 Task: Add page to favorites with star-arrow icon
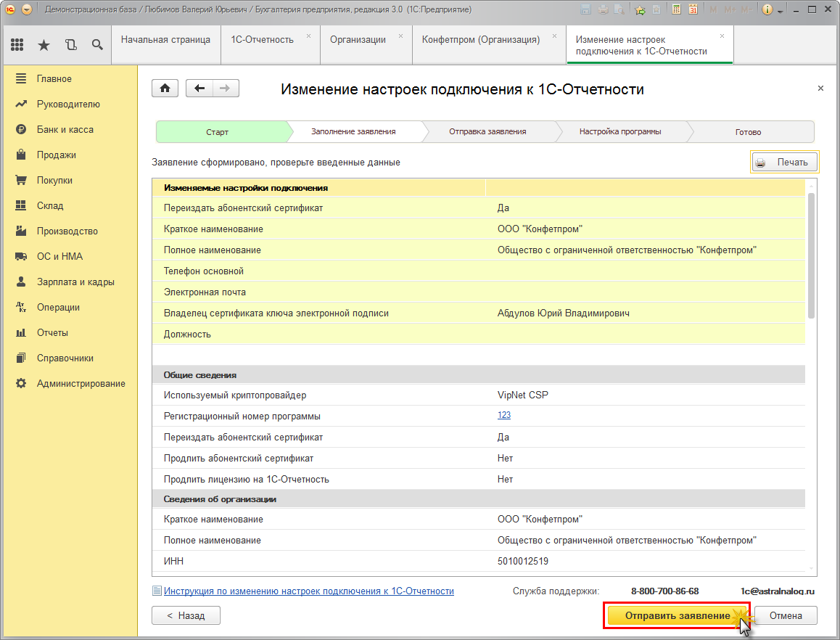click(x=640, y=10)
